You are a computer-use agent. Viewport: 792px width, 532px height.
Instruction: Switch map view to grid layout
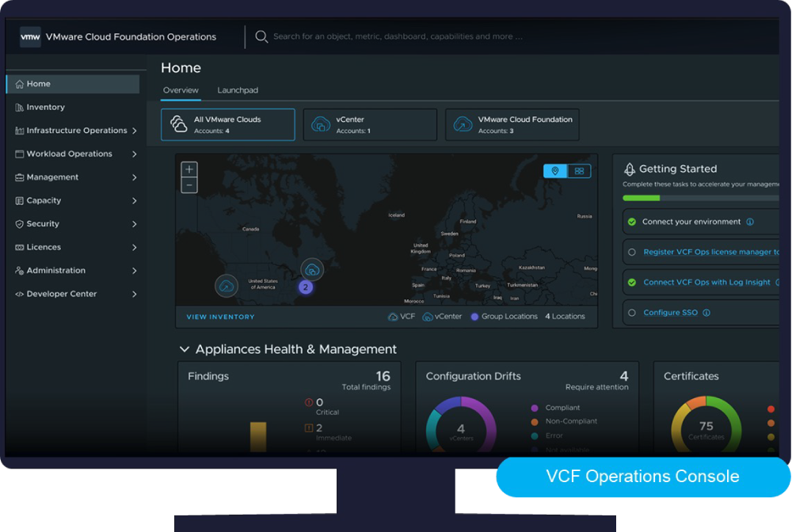(x=578, y=171)
